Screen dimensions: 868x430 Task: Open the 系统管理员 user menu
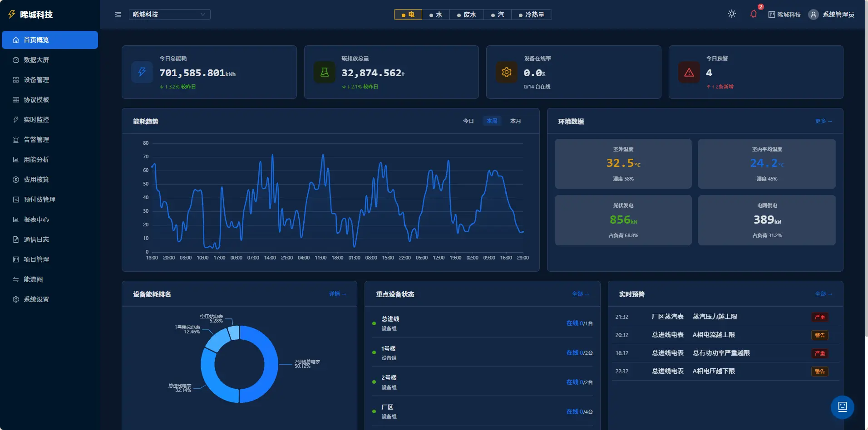click(x=832, y=15)
